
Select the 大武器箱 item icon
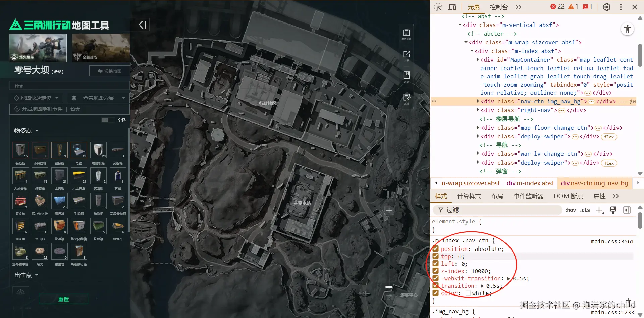point(20,176)
